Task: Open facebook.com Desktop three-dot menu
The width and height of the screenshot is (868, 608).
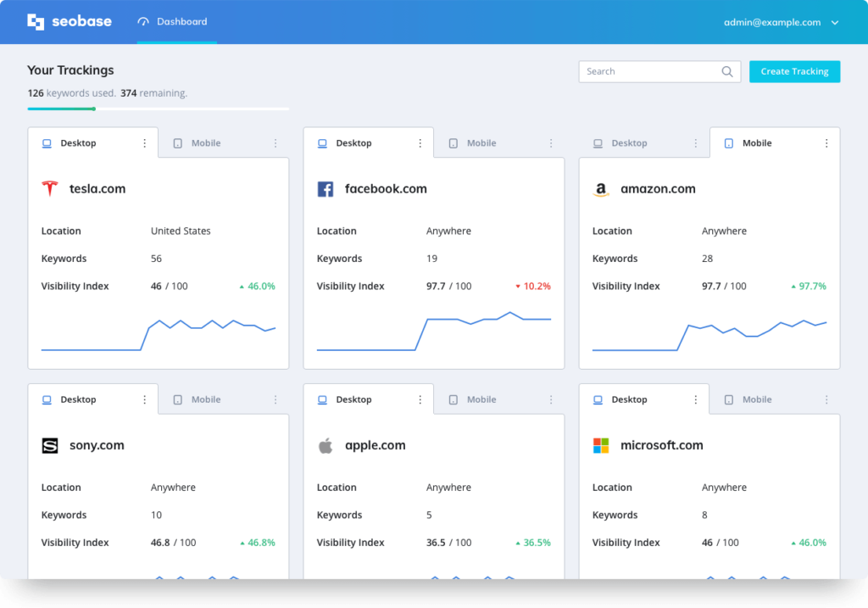Action: click(420, 142)
